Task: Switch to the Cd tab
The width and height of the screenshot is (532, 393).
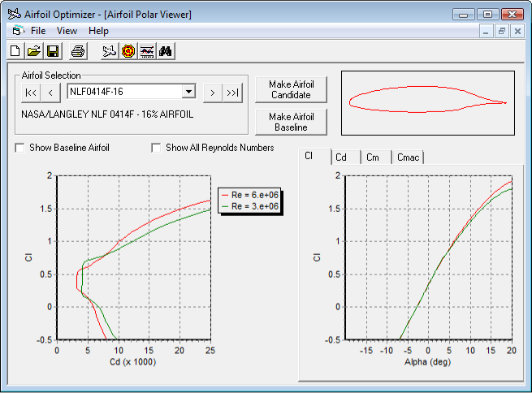Action: pos(341,158)
